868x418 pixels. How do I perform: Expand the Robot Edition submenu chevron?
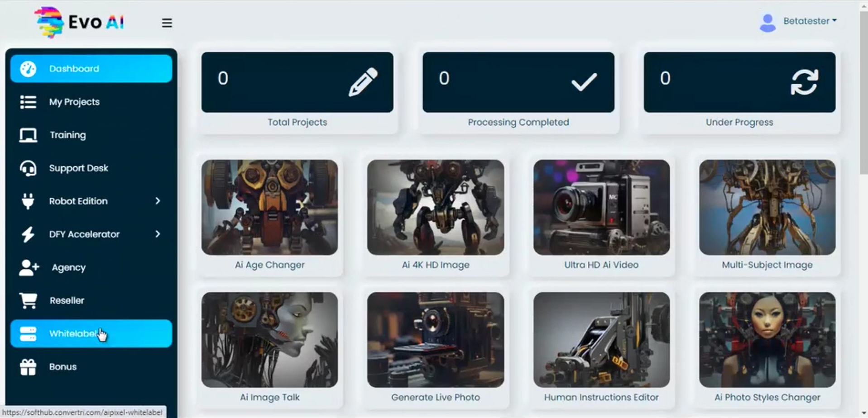158,201
